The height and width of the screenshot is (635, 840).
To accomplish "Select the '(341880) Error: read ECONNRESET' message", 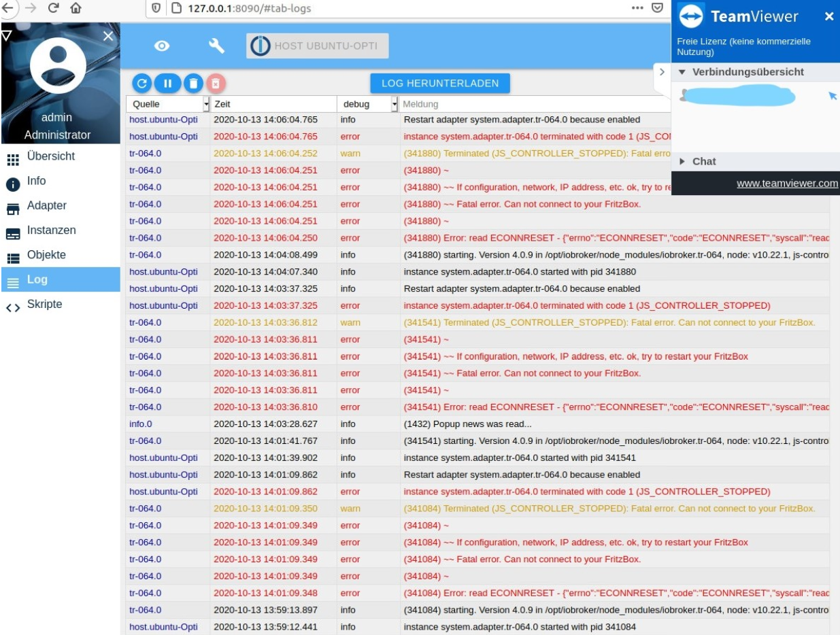I will [x=616, y=237].
